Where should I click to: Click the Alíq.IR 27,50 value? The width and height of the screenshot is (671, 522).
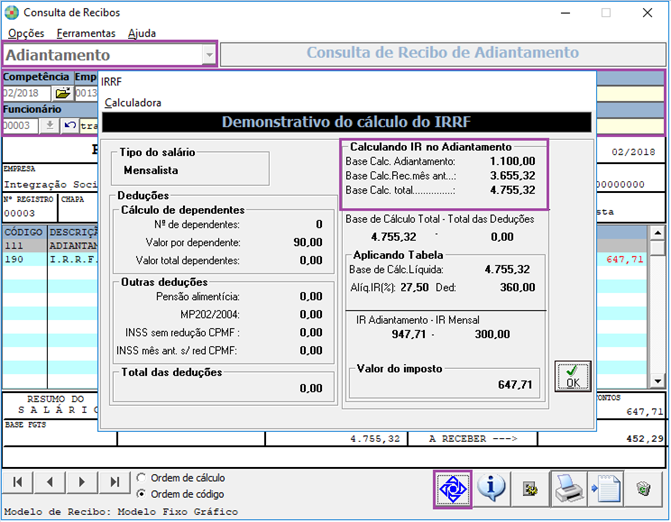pyautogui.click(x=414, y=287)
